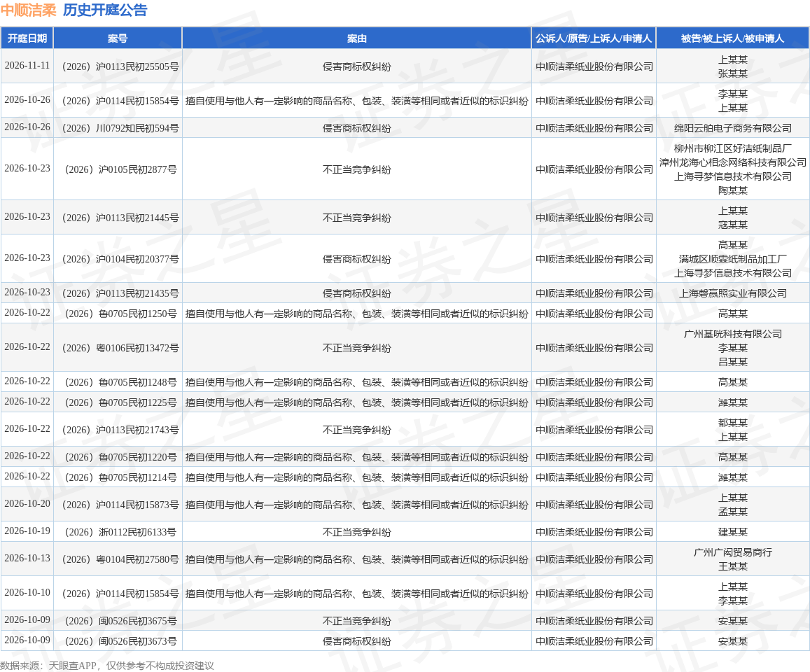Screen dimensions: 810x672
Task: Select defendant 绵阳云舶电子商务有限公司
Action: pos(732,128)
